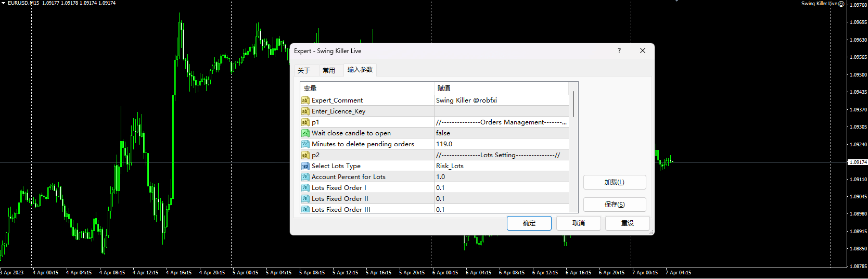This screenshot has height=279, width=868.
Task: Click the Expert_Comment string type icon
Action: (305, 100)
